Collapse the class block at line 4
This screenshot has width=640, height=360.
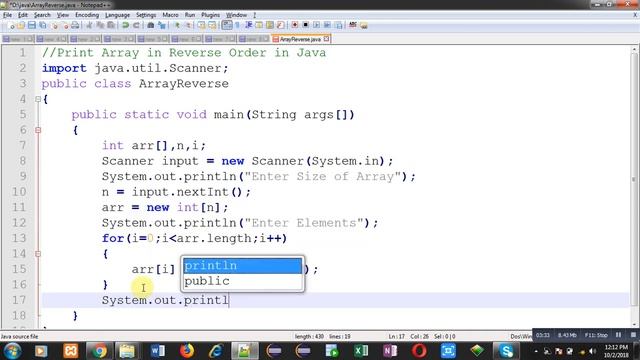[x=38, y=99]
